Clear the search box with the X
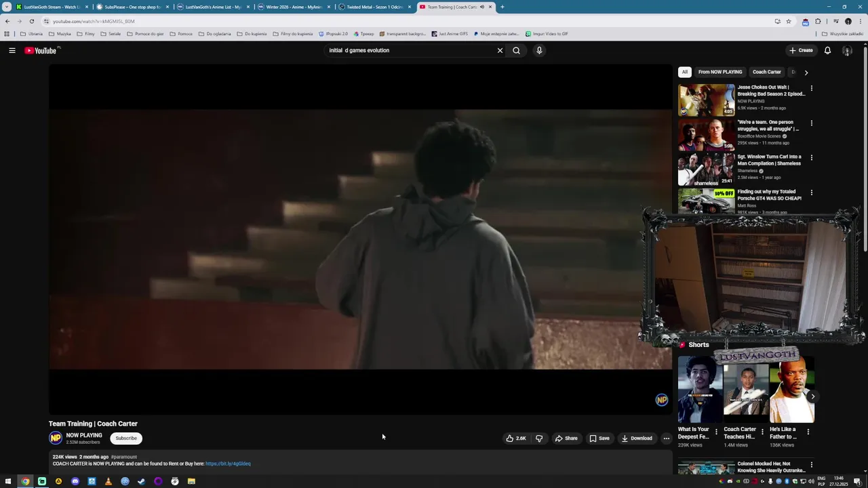This screenshot has height=488, width=868. click(500, 50)
